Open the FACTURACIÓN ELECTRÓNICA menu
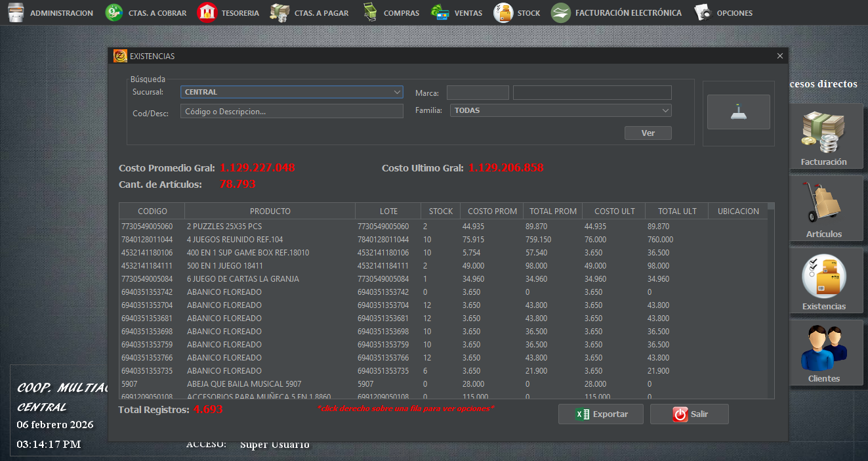This screenshot has width=868, height=461. pyautogui.click(x=617, y=12)
